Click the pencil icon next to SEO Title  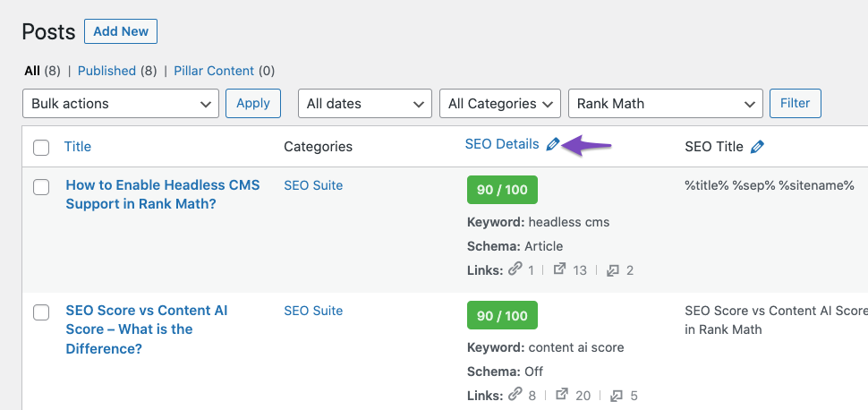tap(757, 147)
